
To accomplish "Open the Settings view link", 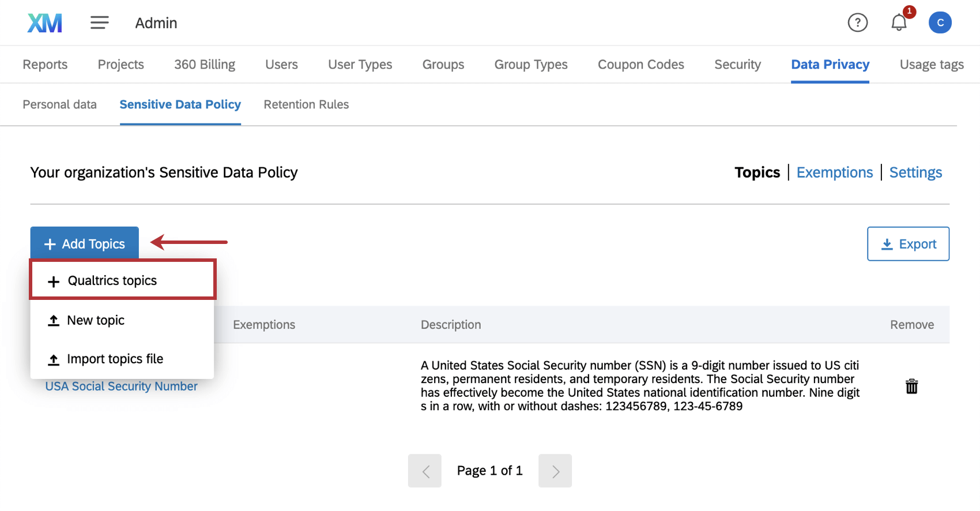I will [x=915, y=172].
